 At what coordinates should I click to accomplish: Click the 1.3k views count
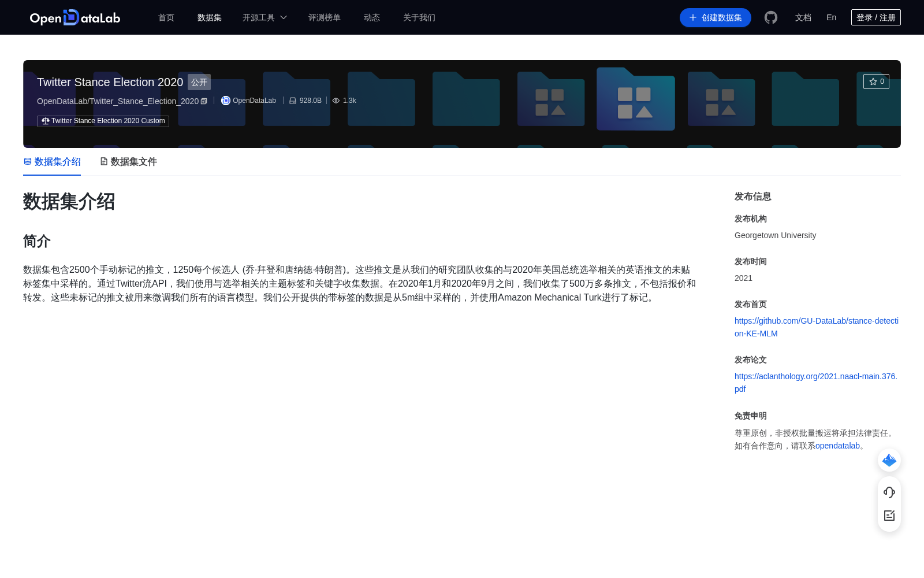click(x=349, y=101)
